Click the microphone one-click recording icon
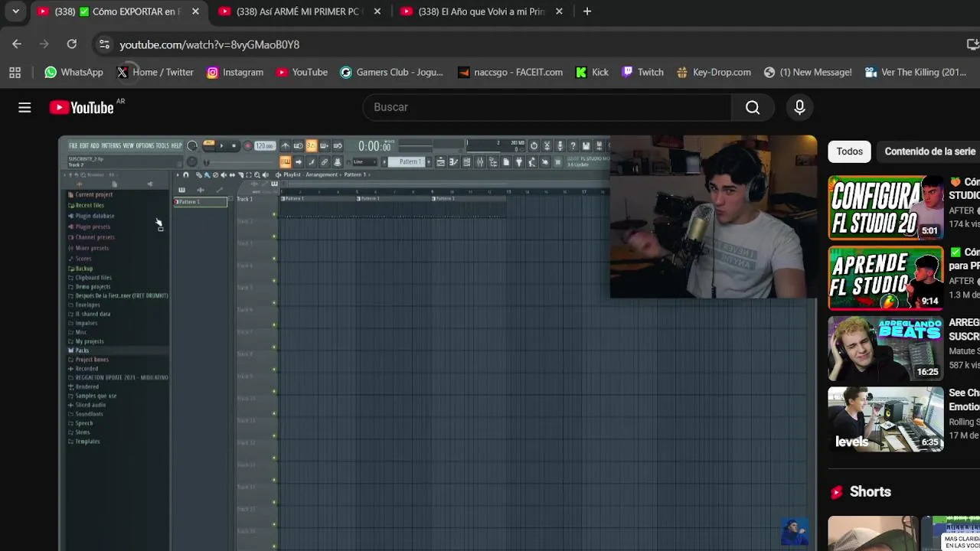This screenshot has width=980, height=551. point(560,145)
